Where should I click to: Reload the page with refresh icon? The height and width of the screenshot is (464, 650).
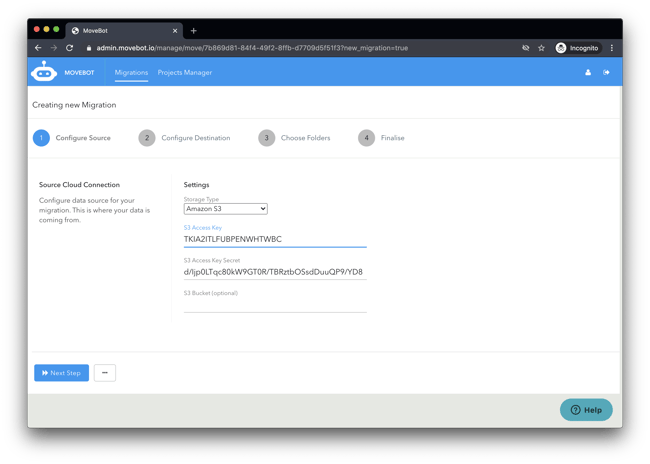(69, 48)
